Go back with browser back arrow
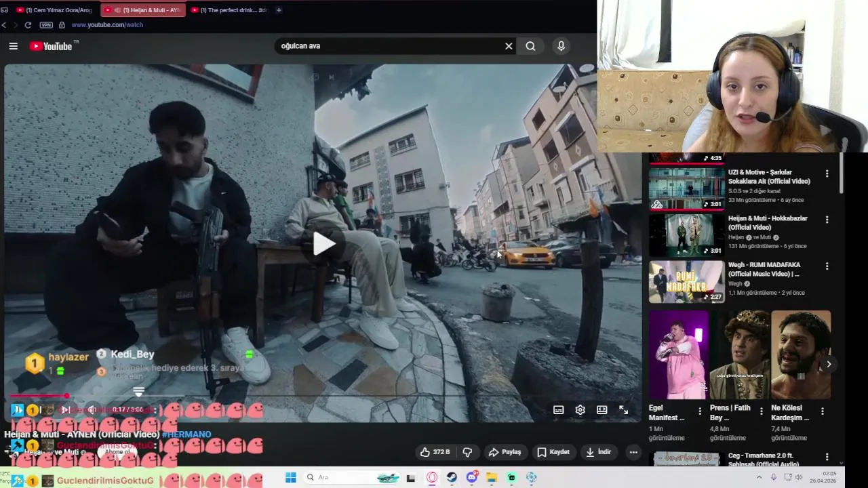The image size is (868, 488). (x=3, y=25)
